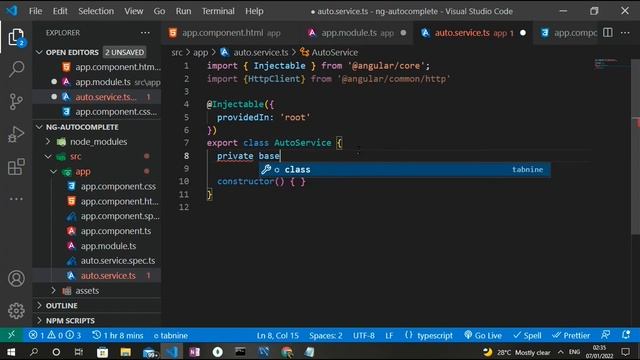Open the Accounts menu icon

point(16,279)
